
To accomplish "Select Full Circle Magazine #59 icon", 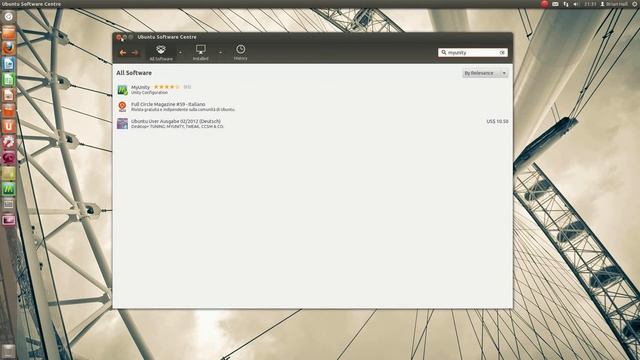I will click(122, 107).
